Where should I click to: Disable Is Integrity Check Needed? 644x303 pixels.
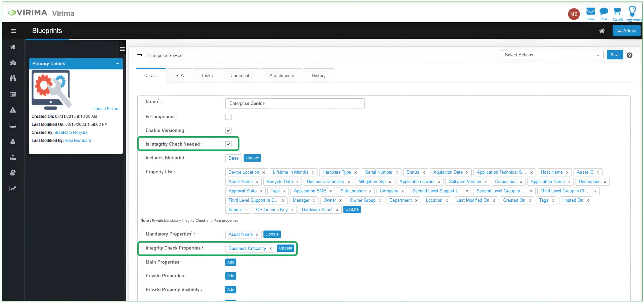pos(228,144)
